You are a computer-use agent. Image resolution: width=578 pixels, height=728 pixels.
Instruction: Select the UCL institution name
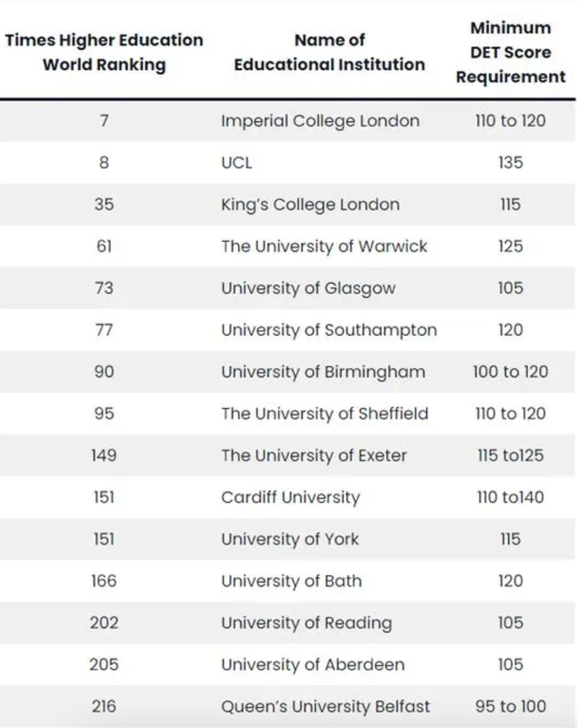237,163
